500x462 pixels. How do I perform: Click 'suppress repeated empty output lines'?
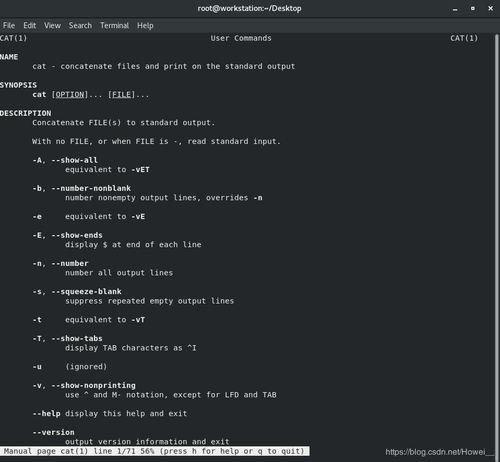pos(150,301)
